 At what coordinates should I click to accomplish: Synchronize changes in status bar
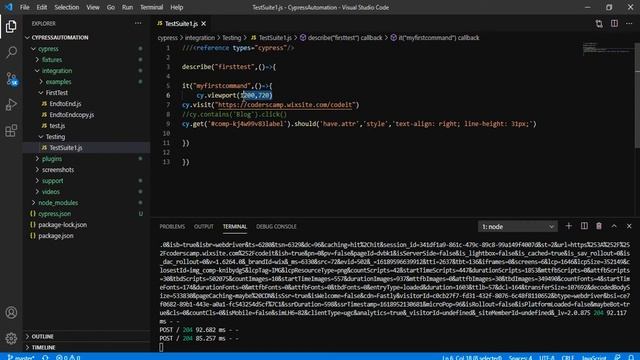click(x=45, y=357)
